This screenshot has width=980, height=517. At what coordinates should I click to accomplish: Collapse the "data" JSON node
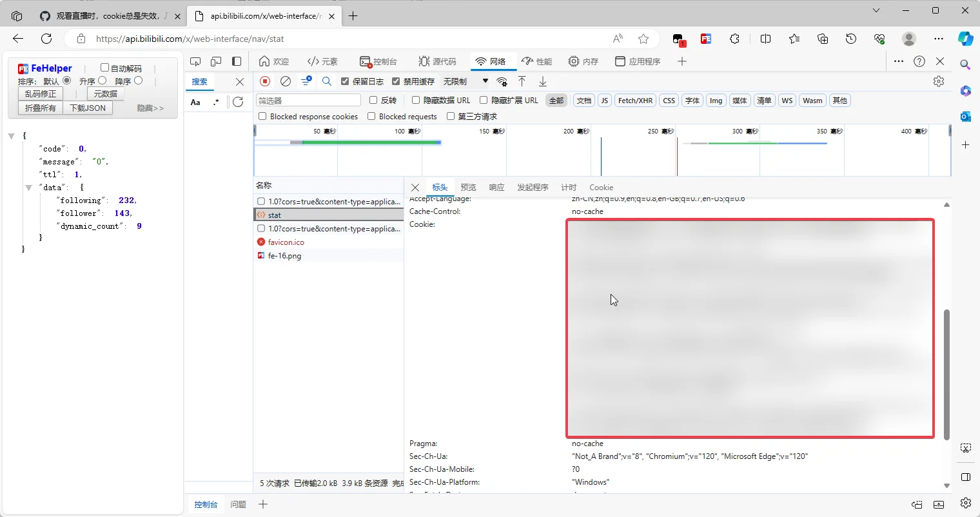(x=28, y=188)
